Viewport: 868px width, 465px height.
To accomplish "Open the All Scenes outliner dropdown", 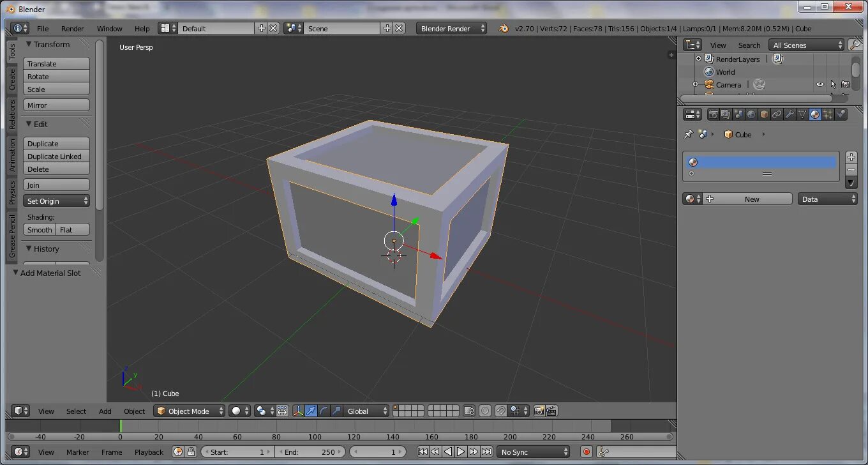I will 807,45.
